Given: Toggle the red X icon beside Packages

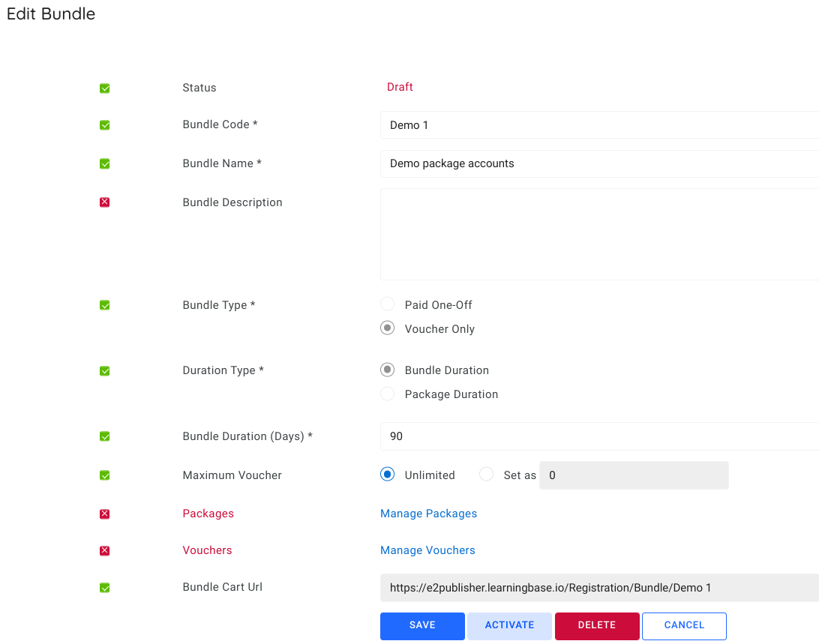Looking at the screenshot, I should (x=104, y=514).
